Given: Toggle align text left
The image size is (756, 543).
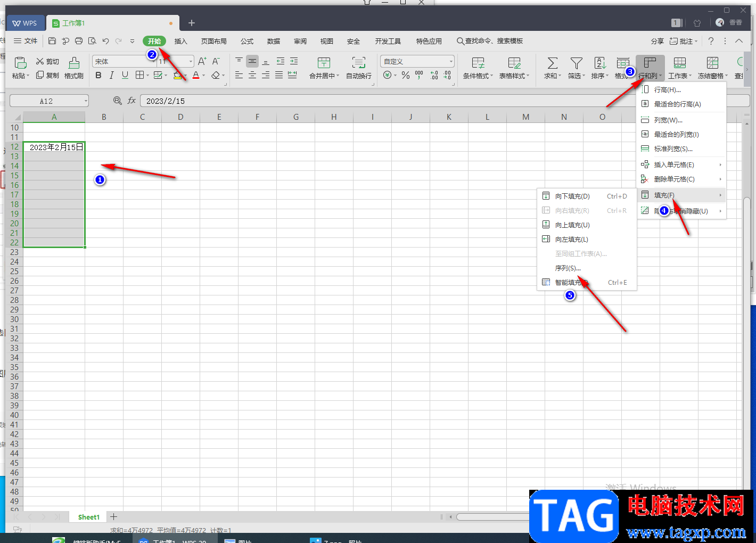Looking at the screenshot, I should [x=239, y=76].
